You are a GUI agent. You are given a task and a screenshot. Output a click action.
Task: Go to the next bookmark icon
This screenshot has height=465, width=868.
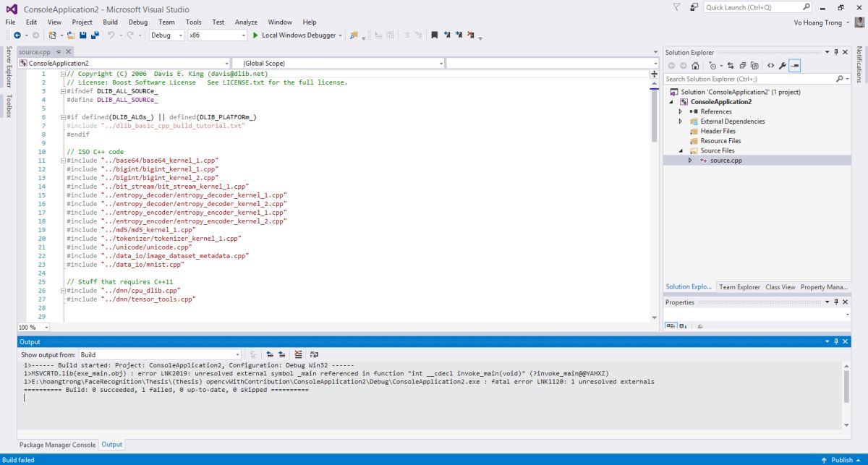459,35
